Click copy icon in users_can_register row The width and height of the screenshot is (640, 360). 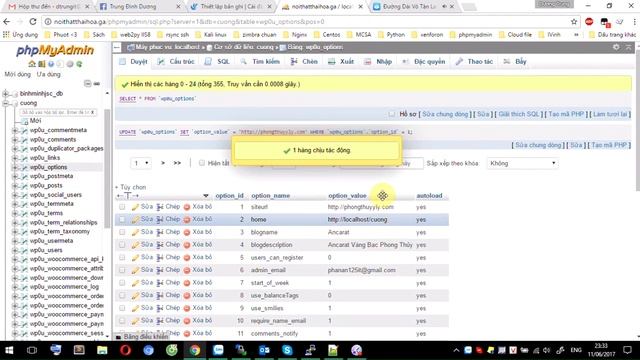tap(160, 258)
